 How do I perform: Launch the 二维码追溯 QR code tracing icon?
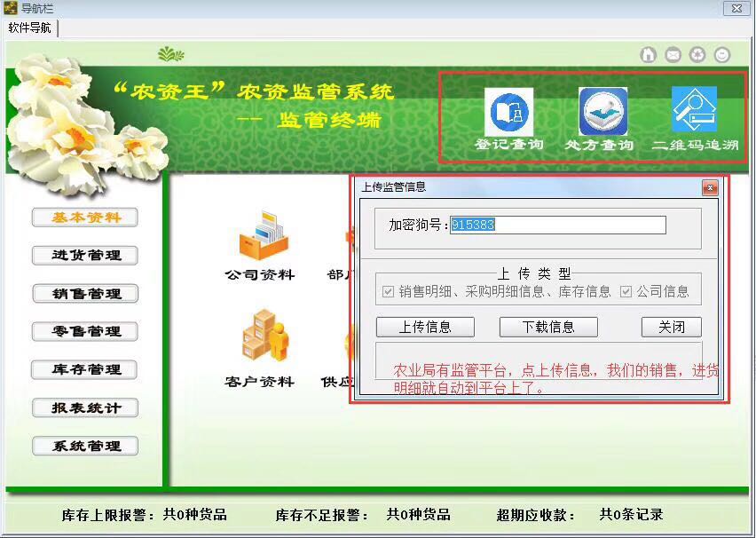pyautogui.click(x=694, y=112)
